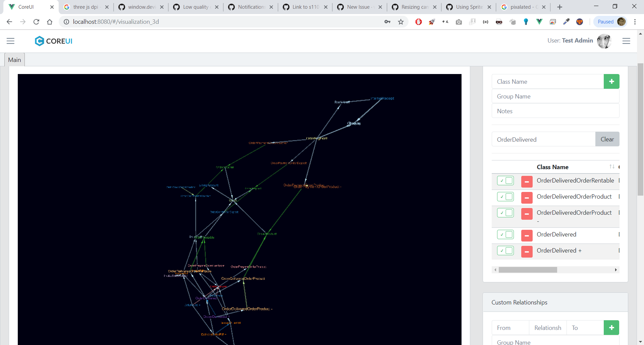Click inside the Notes input field
Viewport: 644px width, 345px height.
555,111
